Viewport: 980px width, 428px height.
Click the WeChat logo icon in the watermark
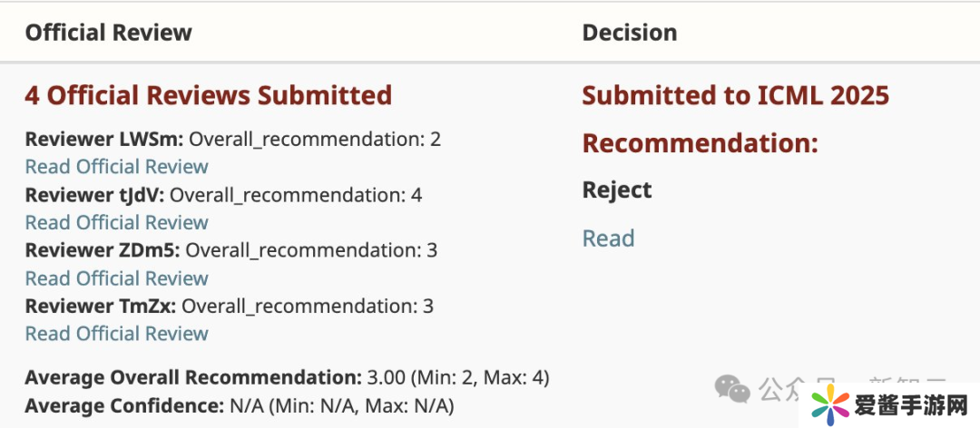click(x=733, y=389)
